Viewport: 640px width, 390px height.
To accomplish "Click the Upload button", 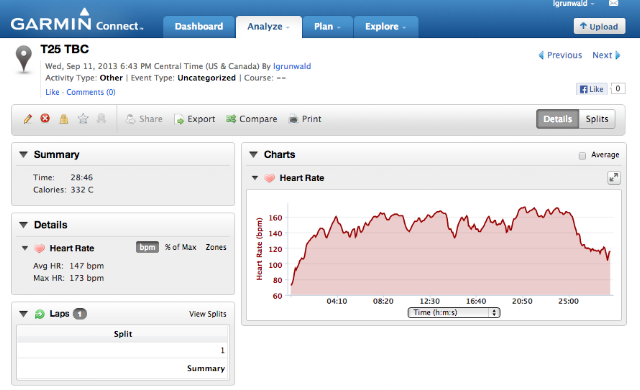I will (599, 27).
